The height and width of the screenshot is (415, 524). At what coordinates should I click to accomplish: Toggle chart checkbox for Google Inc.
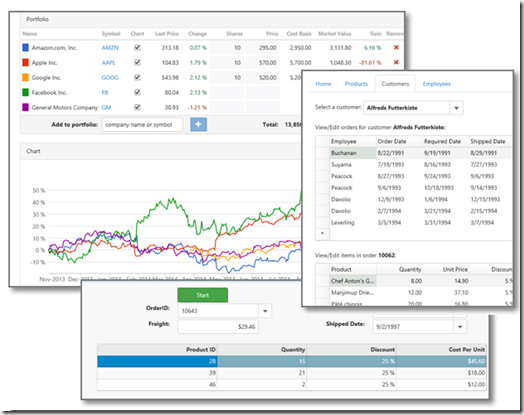pos(137,78)
